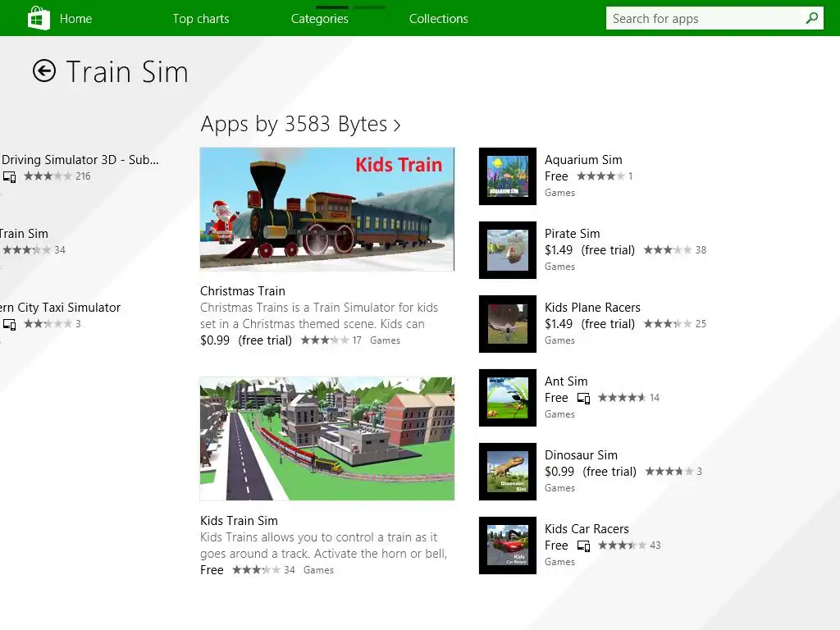Image resolution: width=840 pixels, height=630 pixels.
Task: Click Aquarium Sim star rating
Action: click(600, 176)
